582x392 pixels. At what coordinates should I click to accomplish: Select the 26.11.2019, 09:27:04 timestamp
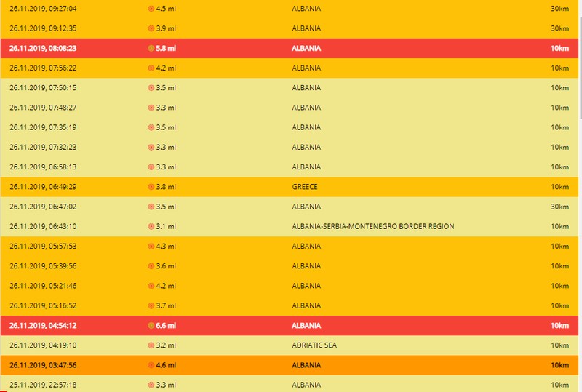(x=43, y=9)
